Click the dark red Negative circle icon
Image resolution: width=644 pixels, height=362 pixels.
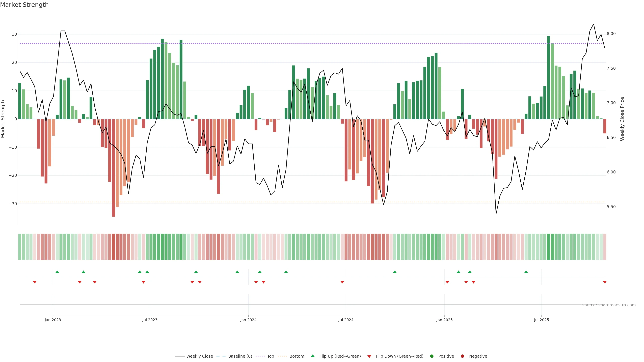pos(462,356)
